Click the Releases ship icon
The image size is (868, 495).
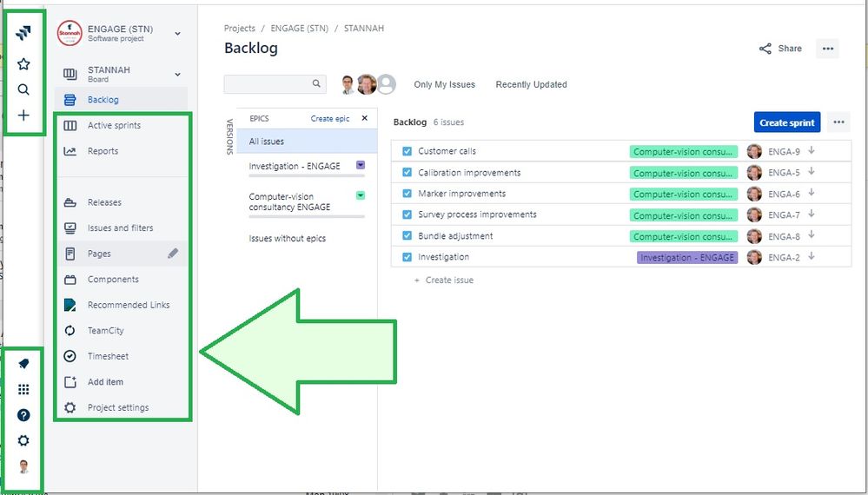pos(70,202)
